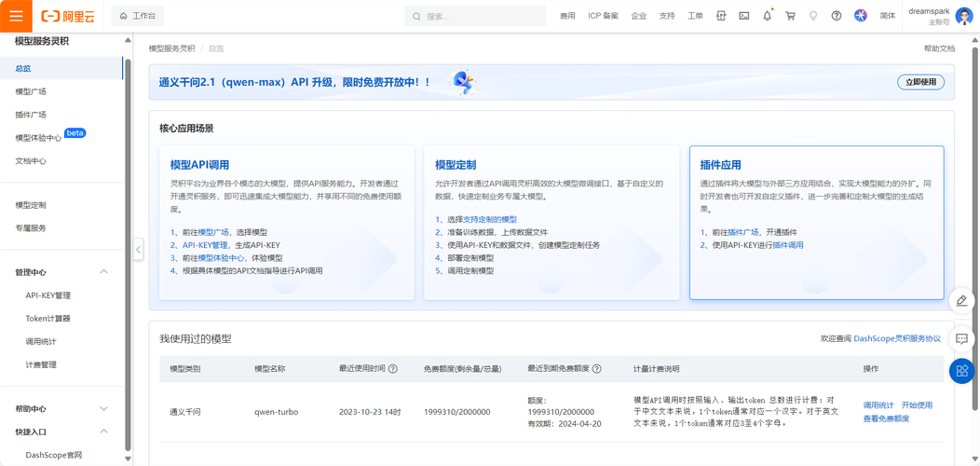980x466 pixels.
Task: Click the 立即使用 banner button
Action: pyautogui.click(x=920, y=82)
